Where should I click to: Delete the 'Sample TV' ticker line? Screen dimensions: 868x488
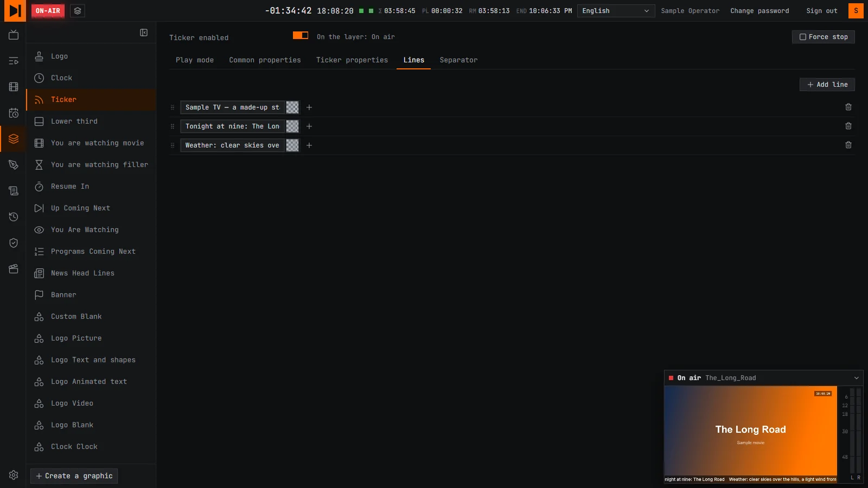tap(848, 107)
